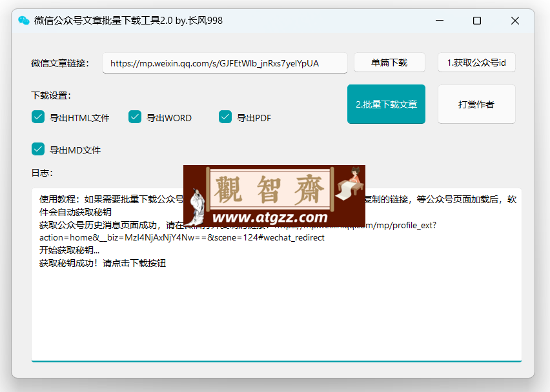Disable the 导出PDF checkbox

pyautogui.click(x=225, y=117)
